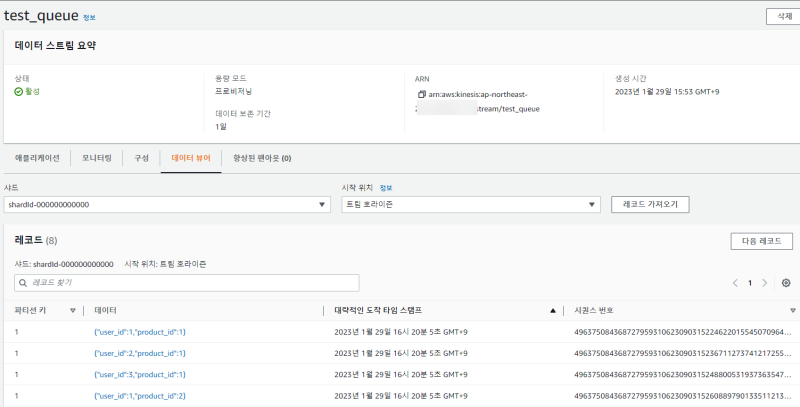Click the 삭제 button
The height and width of the screenshot is (407, 800).
778,16
